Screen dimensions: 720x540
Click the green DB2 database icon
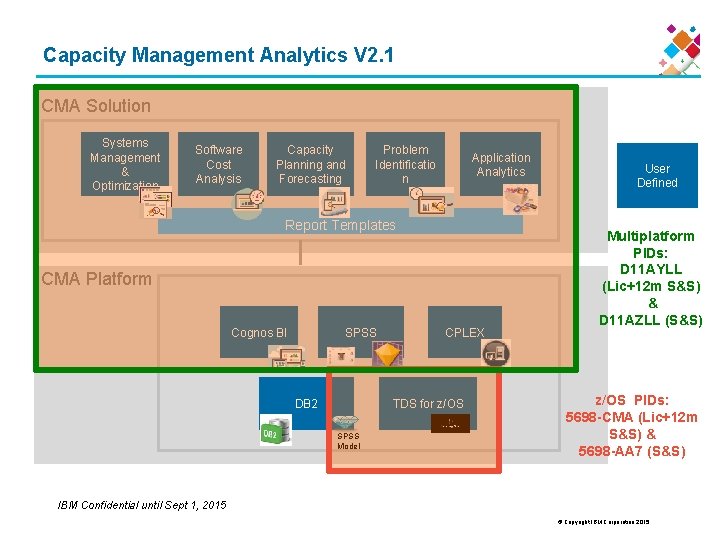coord(276,430)
